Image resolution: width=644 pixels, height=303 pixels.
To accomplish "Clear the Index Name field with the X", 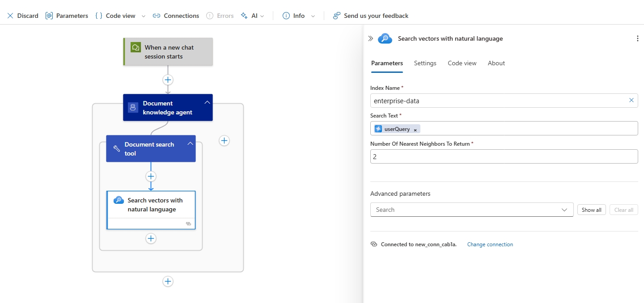I will click(631, 101).
